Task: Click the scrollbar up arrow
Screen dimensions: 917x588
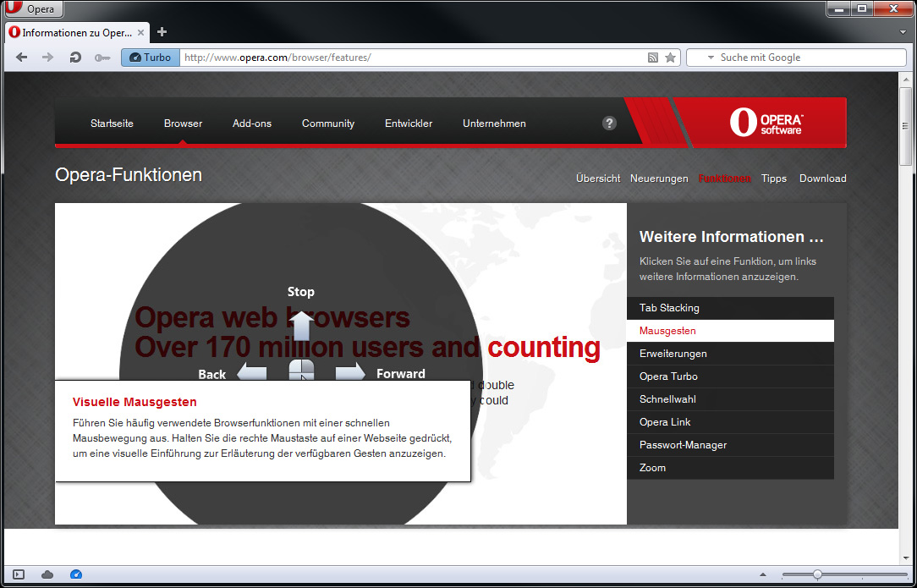Action: (905, 79)
